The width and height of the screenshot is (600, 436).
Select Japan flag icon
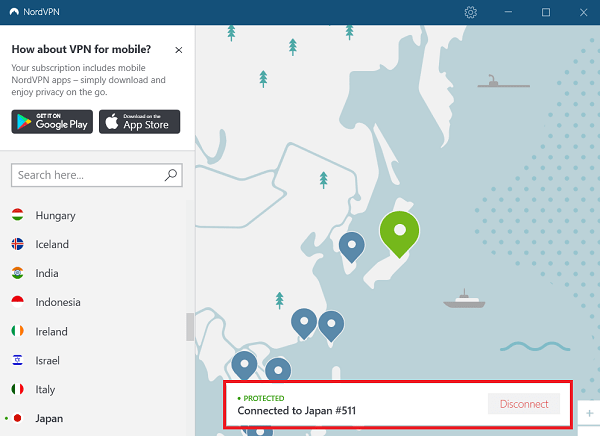coord(18,418)
